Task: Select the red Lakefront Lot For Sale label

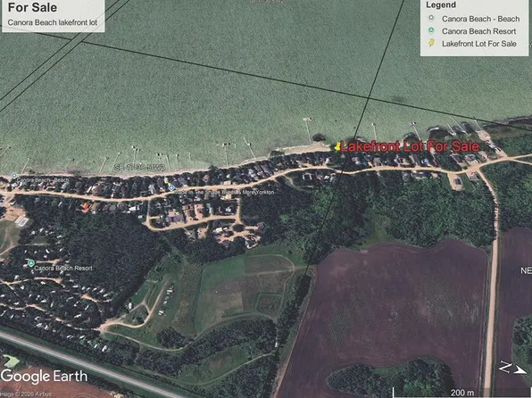Action: 410,146
